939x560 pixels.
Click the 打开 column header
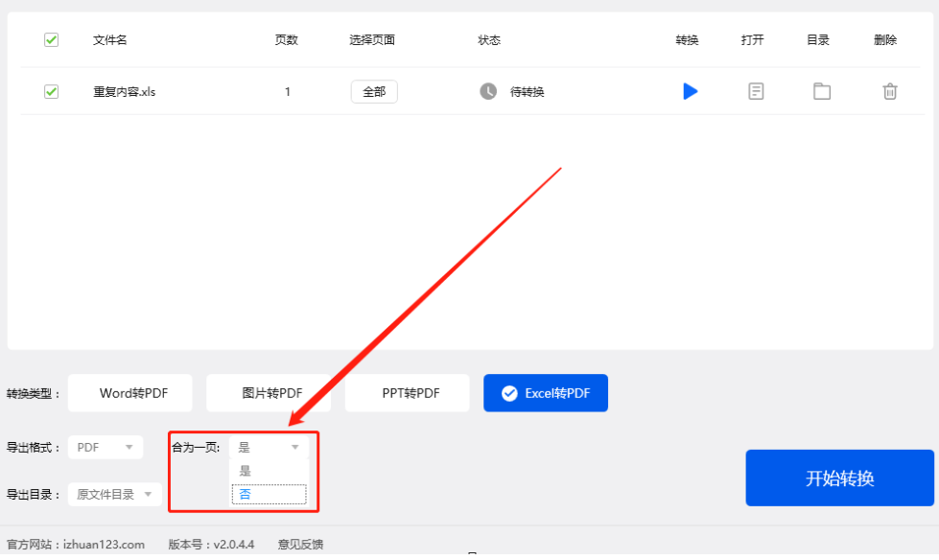pyautogui.click(x=752, y=40)
